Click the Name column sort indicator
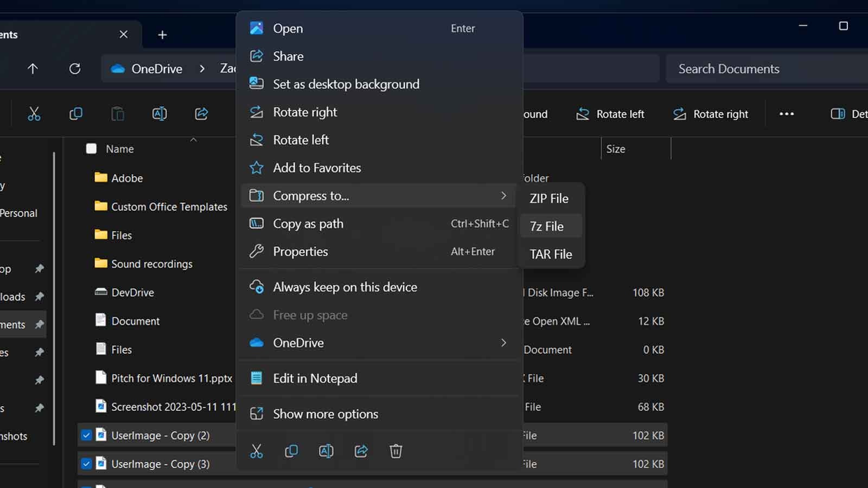This screenshot has height=488, width=868. (193, 140)
